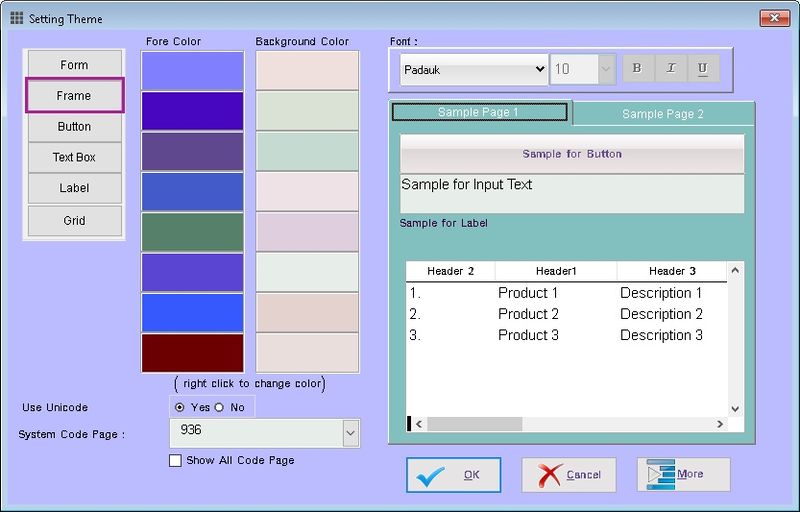
Task: Toggle the Italic font style icon
Action: click(670, 69)
